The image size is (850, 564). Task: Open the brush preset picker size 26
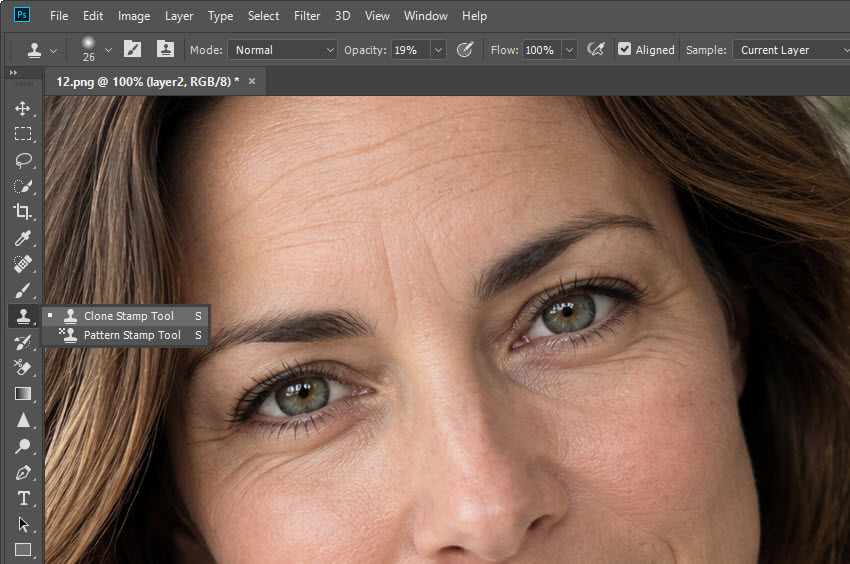(95, 50)
